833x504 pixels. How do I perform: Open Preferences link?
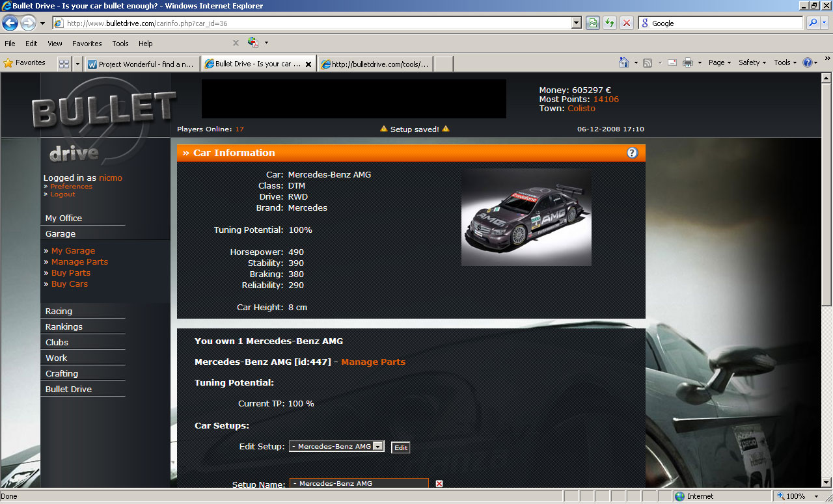[71, 186]
